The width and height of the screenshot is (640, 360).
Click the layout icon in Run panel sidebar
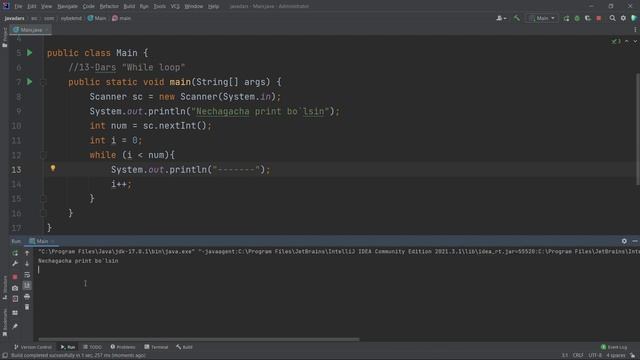(15, 313)
